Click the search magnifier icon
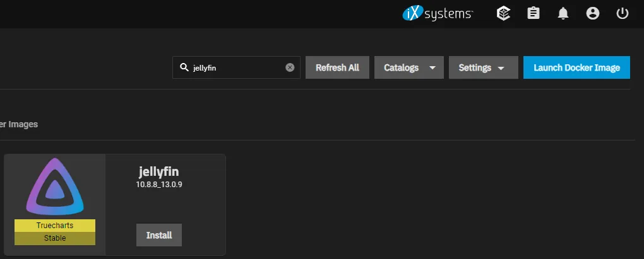 click(x=184, y=67)
